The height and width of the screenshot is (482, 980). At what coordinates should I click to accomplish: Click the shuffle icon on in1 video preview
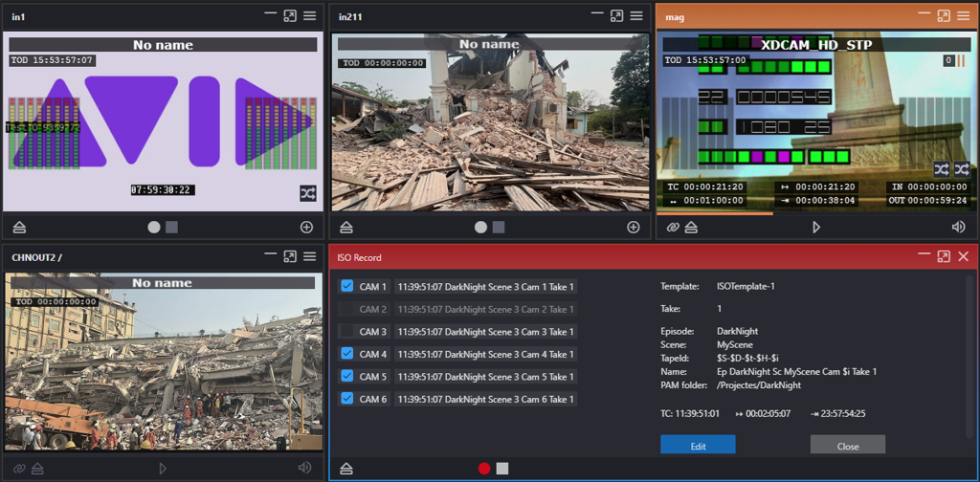(x=307, y=193)
